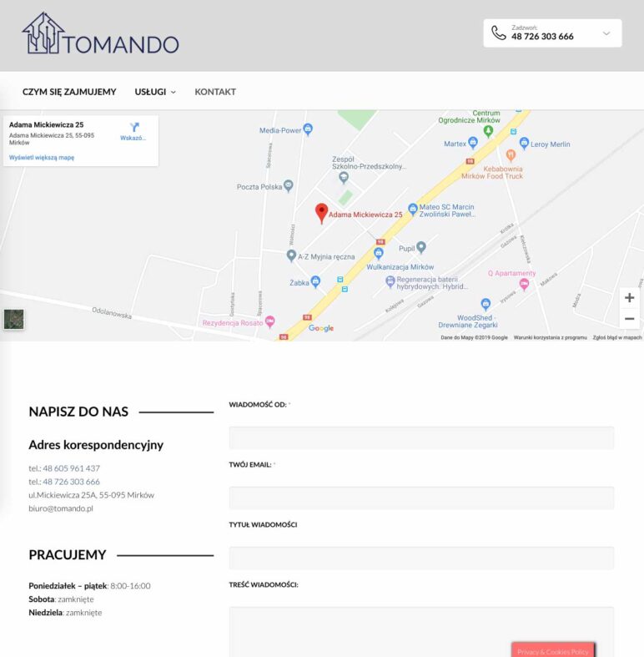
Task: Click the Pupil map pin
Action: point(421,247)
